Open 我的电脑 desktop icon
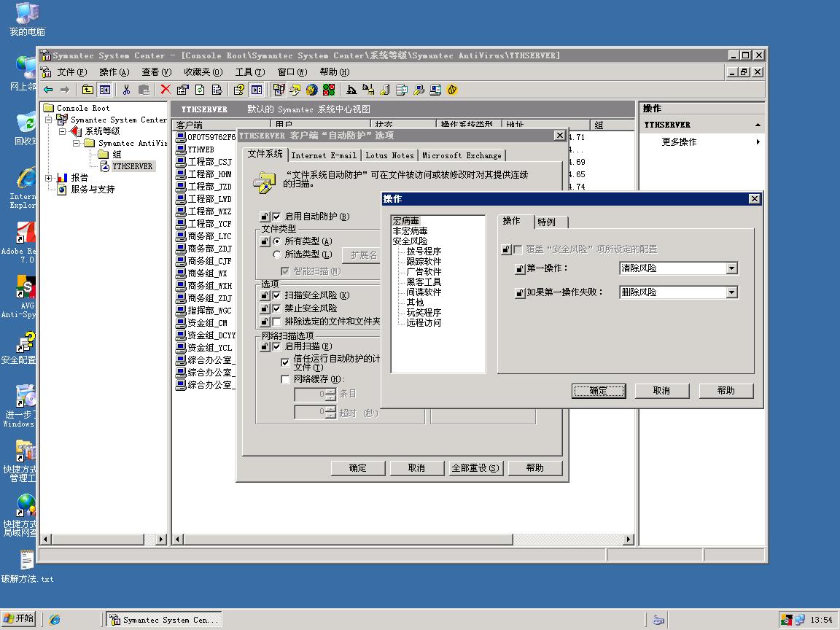Viewport: 840px width, 630px height. [27, 20]
